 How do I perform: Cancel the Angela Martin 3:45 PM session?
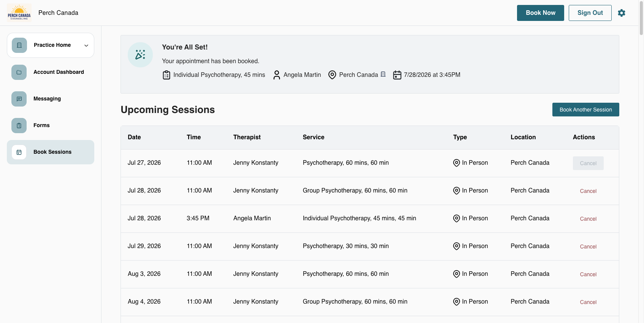pos(588,219)
